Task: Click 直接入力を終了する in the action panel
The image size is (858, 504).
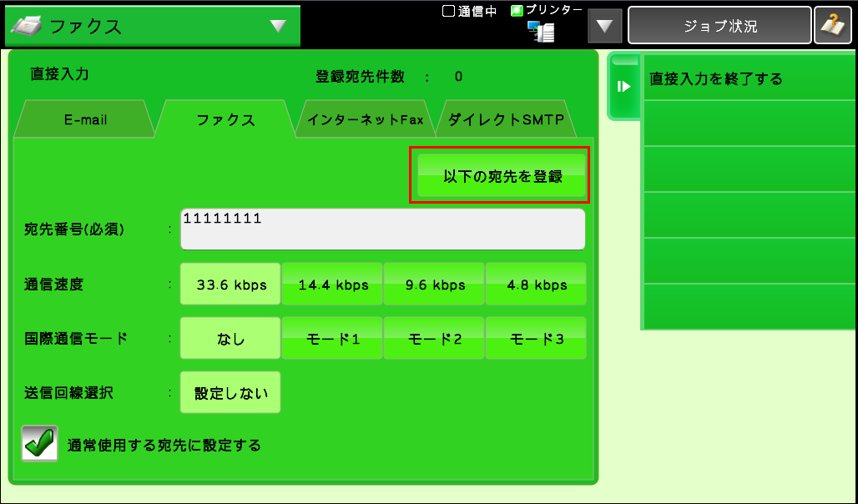Action: [749, 79]
